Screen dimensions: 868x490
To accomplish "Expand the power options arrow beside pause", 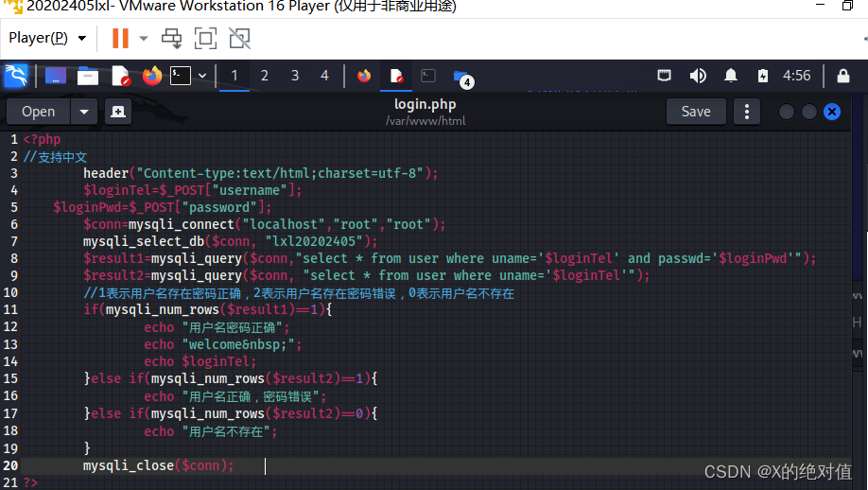I will tap(144, 38).
